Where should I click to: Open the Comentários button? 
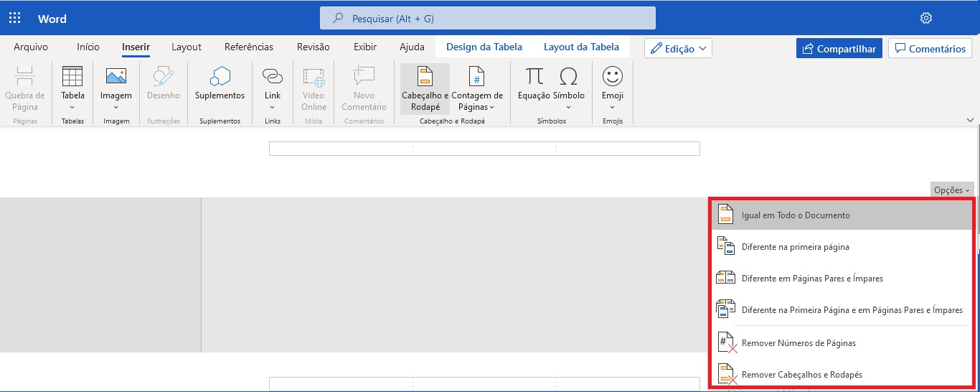pyautogui.click(x=930, y=49)
